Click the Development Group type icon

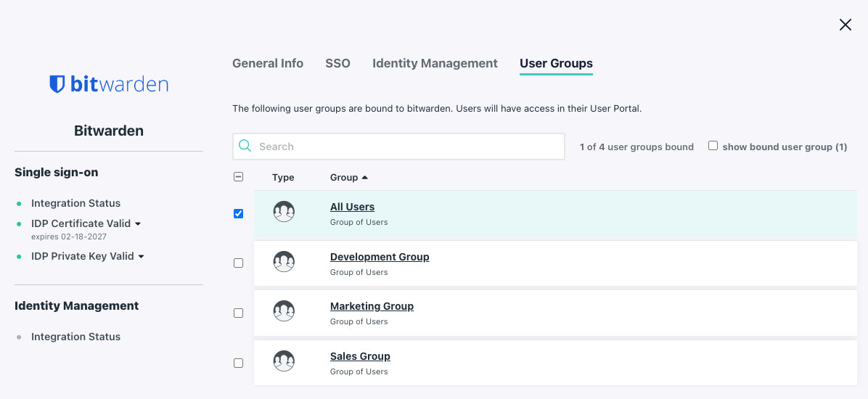[284, 262]
